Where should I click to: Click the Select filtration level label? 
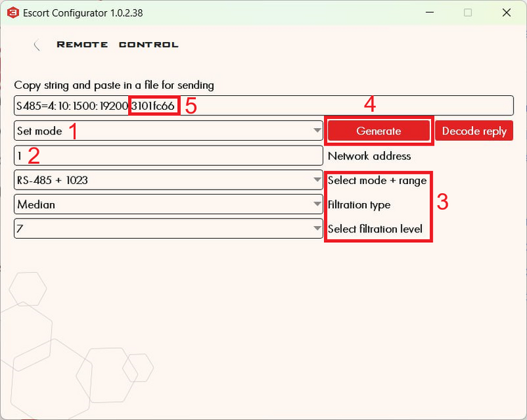375,229
